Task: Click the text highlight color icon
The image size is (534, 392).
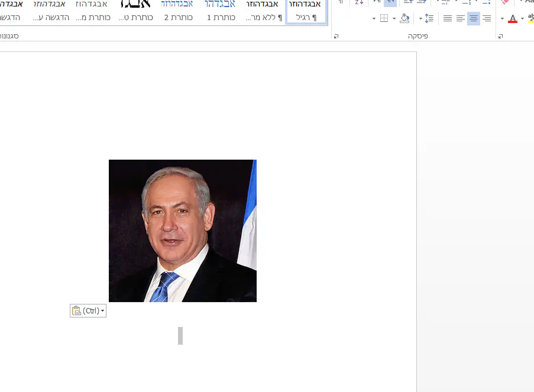Action: click(x=530, y=18)
